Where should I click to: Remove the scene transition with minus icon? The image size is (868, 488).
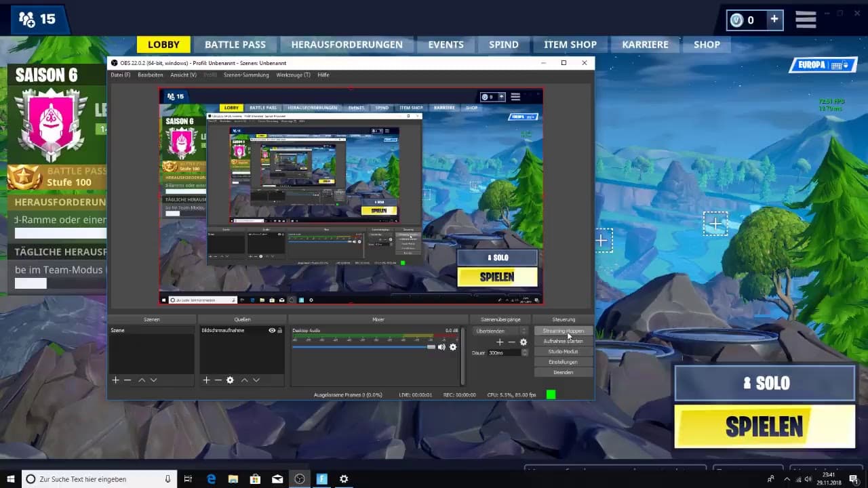coord(511,342)
